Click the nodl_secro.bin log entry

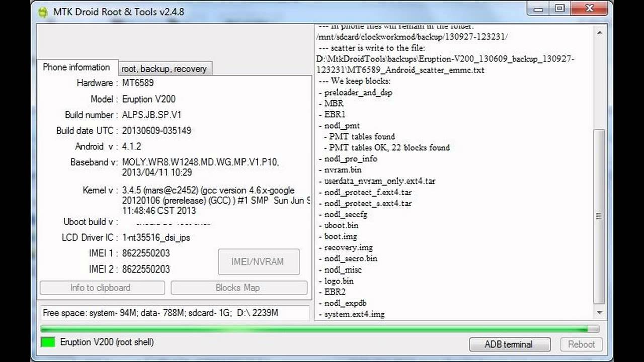(x=348, y=258)
